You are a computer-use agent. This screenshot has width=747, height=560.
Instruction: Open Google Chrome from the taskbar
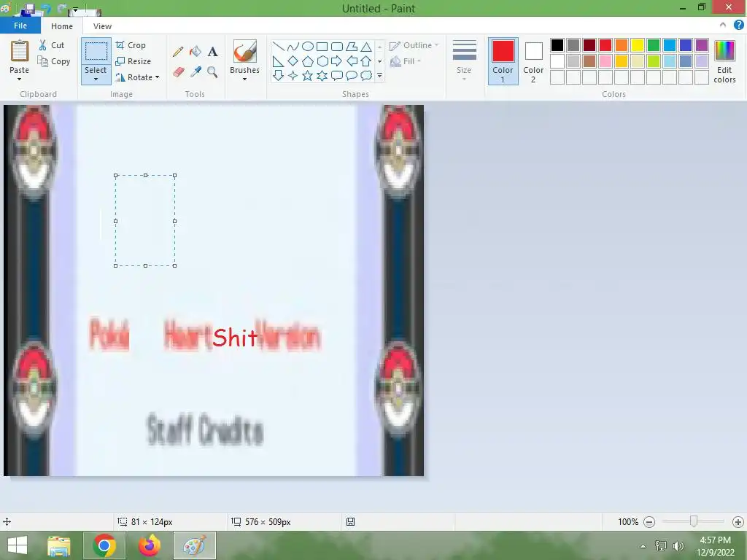[104, 545]
